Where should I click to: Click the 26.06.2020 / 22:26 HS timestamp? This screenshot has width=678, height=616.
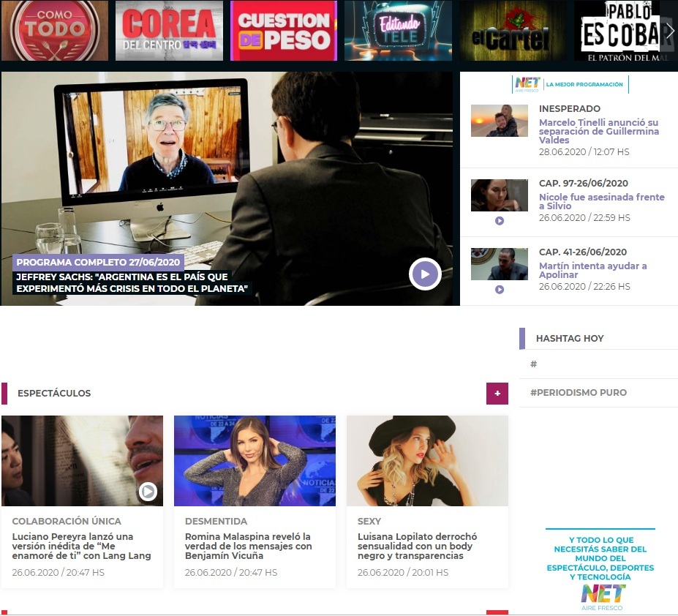click(584, 286)
